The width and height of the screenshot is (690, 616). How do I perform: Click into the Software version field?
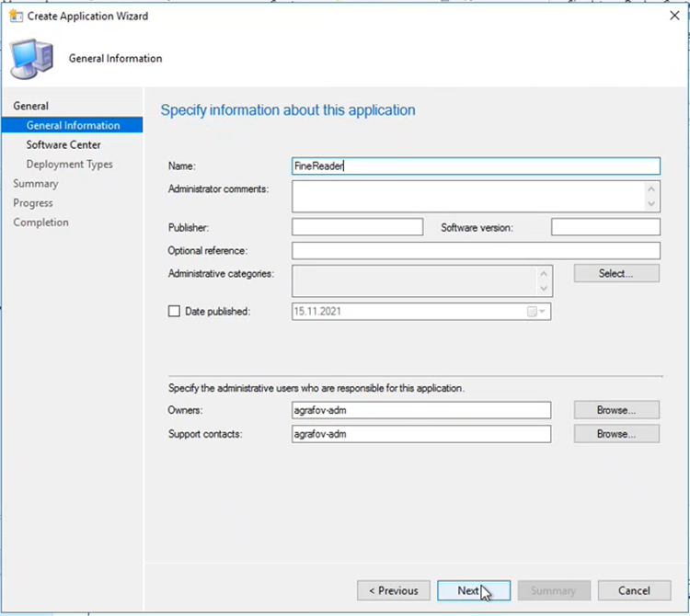click(605, 227)
